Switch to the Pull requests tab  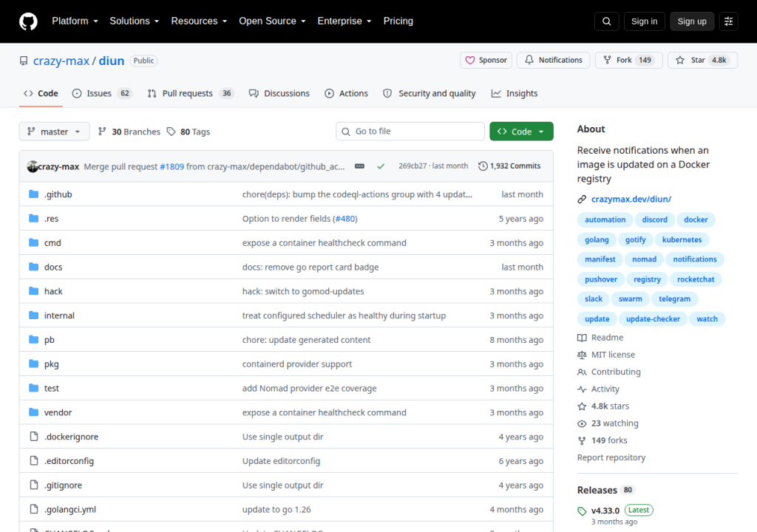[x=190, y=94]
